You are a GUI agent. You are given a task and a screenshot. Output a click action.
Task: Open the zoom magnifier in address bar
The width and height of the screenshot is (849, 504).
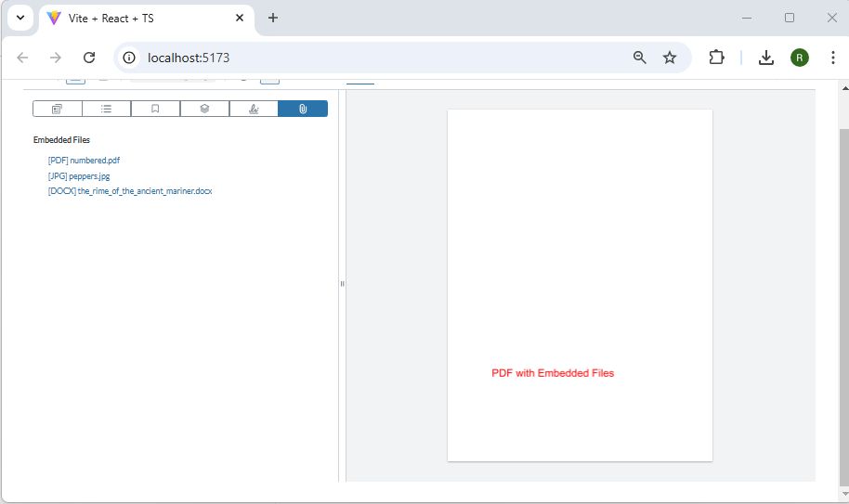point(639,58)
